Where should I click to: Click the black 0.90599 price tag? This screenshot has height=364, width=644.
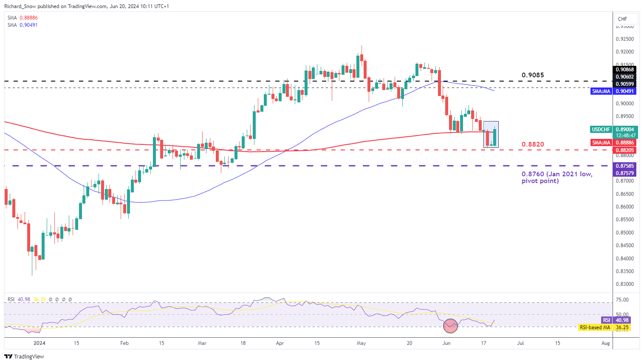625,84
